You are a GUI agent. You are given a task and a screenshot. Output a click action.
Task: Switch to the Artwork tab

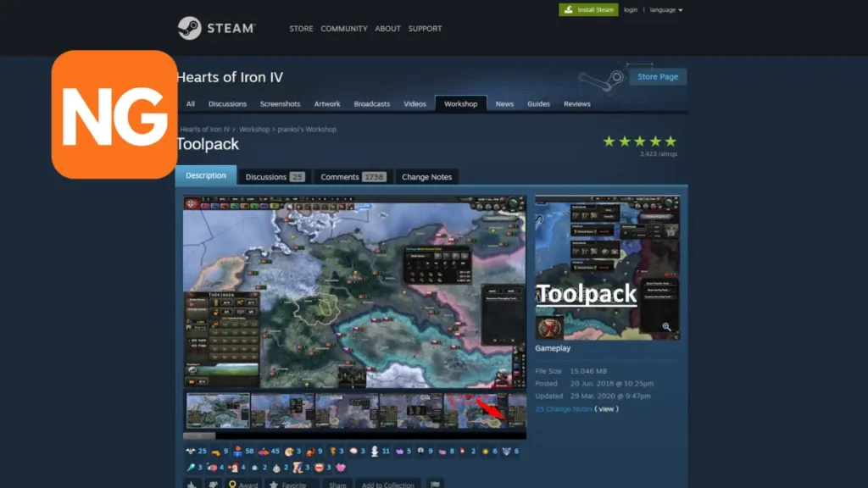click(327, 104)
